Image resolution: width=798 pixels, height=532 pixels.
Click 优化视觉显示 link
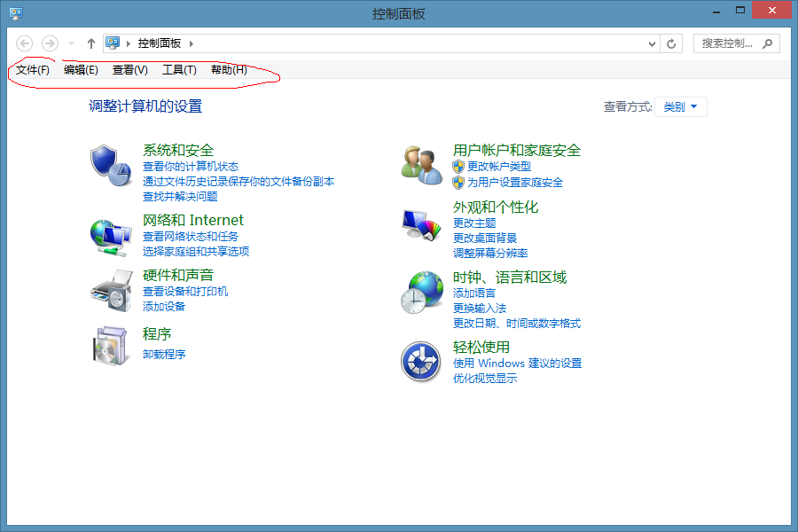tap(485, 379)
